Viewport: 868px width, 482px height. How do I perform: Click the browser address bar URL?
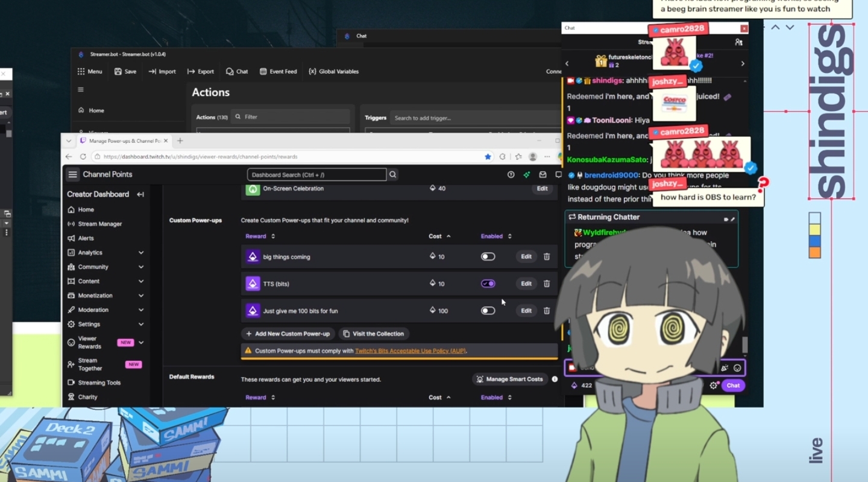(x=201, y=157)
